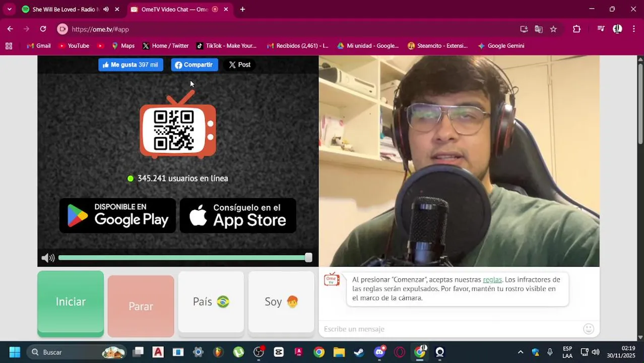Open CapCut from the taskbar

coord(279,352)
